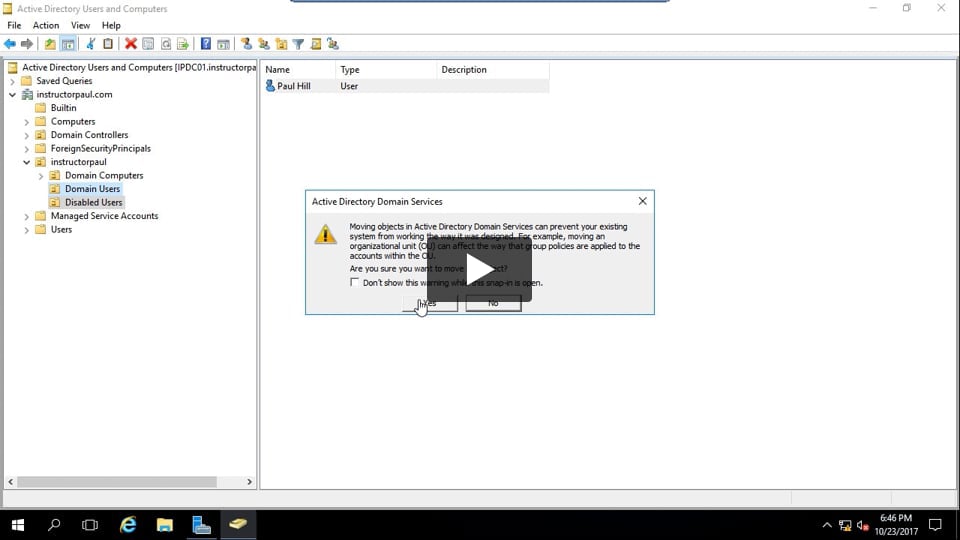Viewport: 960px width, 540px height.
Task: Expand the Managed Service Accounts node
Action: (x=27, y=216)
